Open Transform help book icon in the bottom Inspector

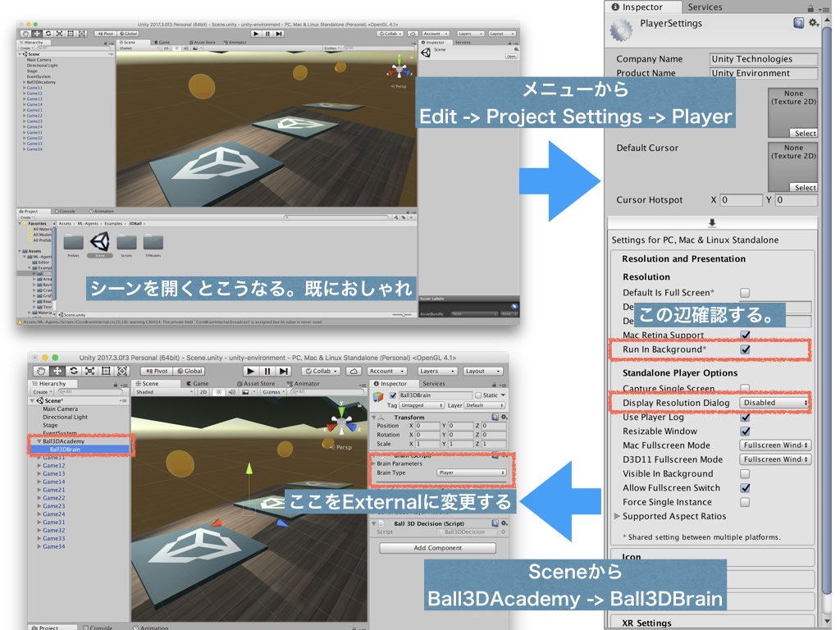pos(495,417)
